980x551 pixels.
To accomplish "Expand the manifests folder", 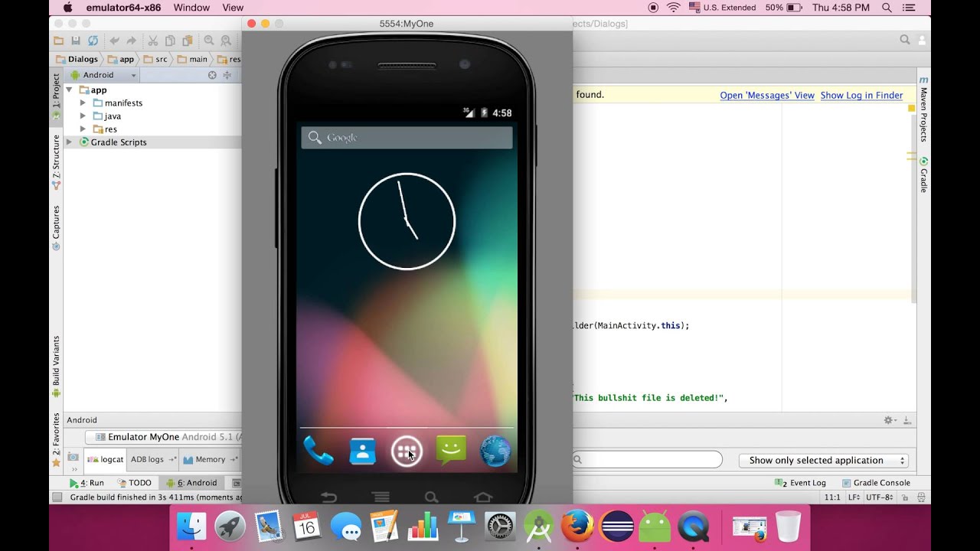I will point(84,103).
